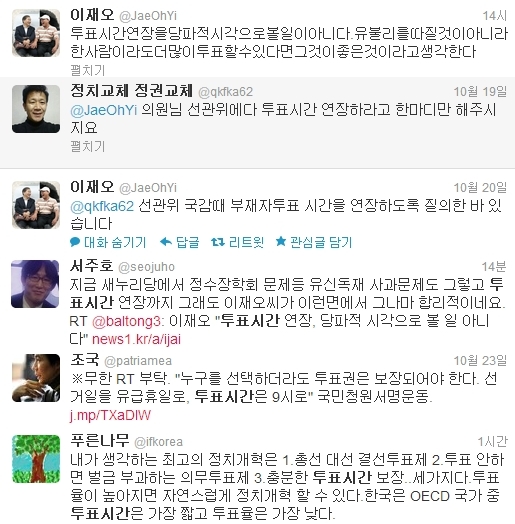Open the @baltong3 mention link
The height and width of the screenshot is (524, 515).
[127, 321]
